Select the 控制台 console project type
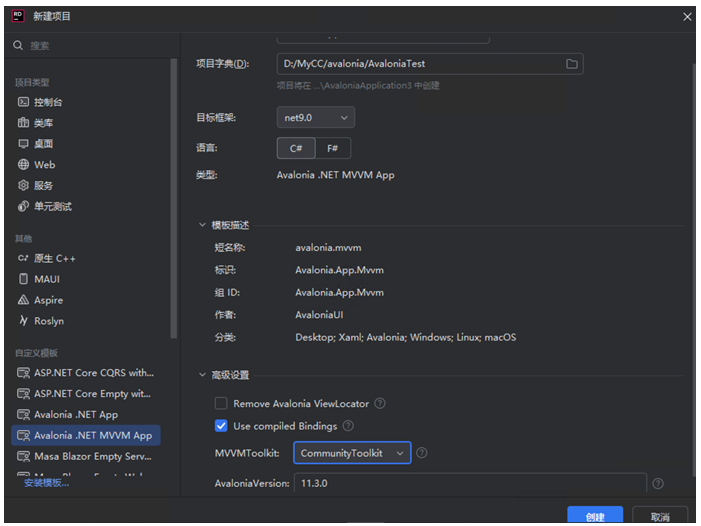 (48, 102)
